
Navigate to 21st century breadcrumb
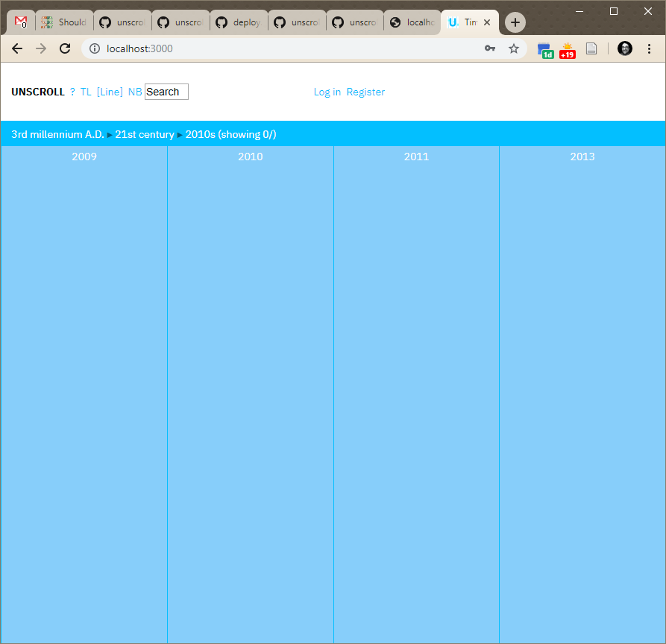click(x=145, y=135)
